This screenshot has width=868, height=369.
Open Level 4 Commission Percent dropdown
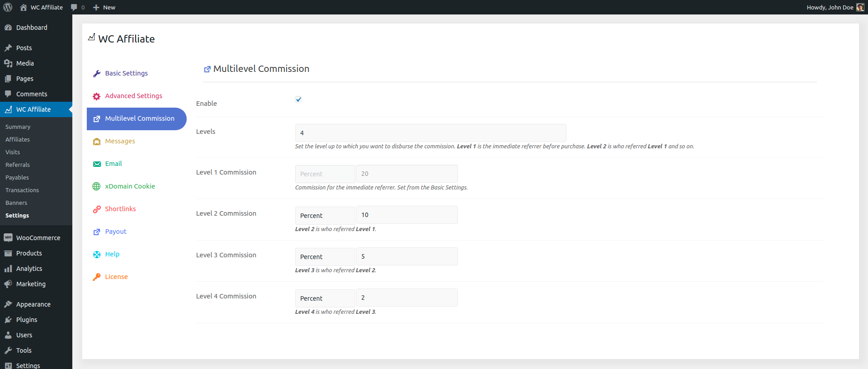pyautogui.click(x=325, y=298)
